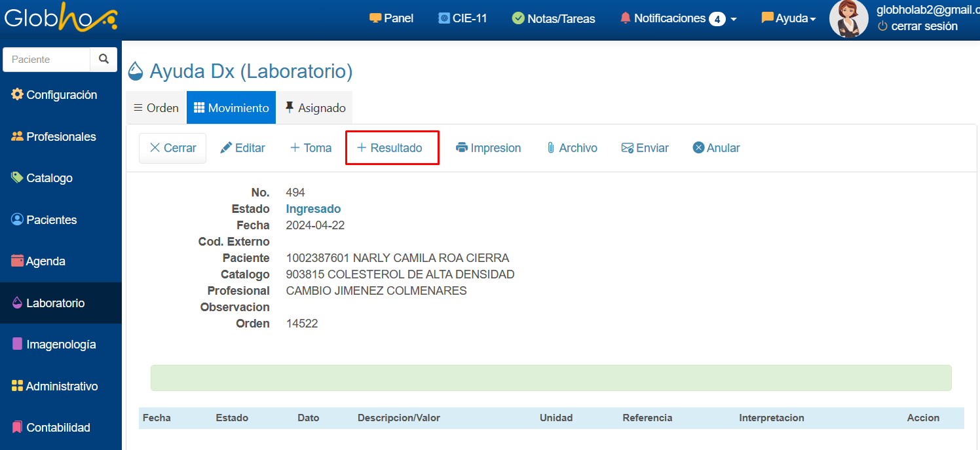Switch to the Orden tab
Viewport: 980px width, 450px height.
[x=156, y=108]
